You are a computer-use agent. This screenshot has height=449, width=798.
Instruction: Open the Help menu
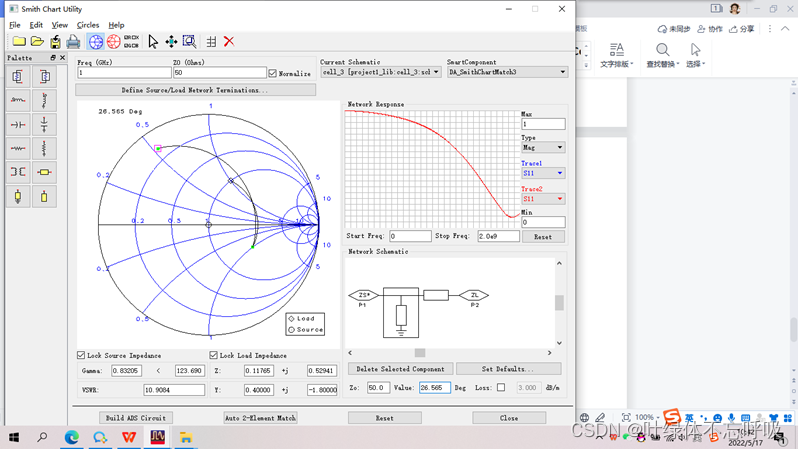coord(116,25)
